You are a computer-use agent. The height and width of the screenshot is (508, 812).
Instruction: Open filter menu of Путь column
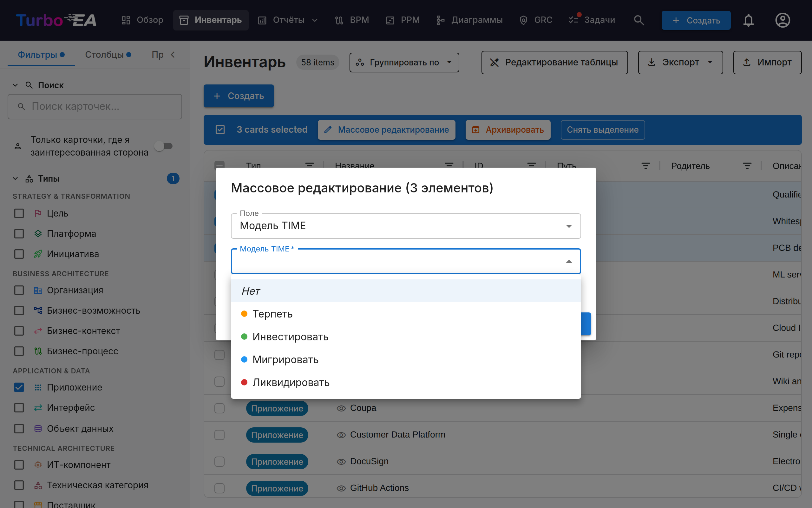click(645, 166)
